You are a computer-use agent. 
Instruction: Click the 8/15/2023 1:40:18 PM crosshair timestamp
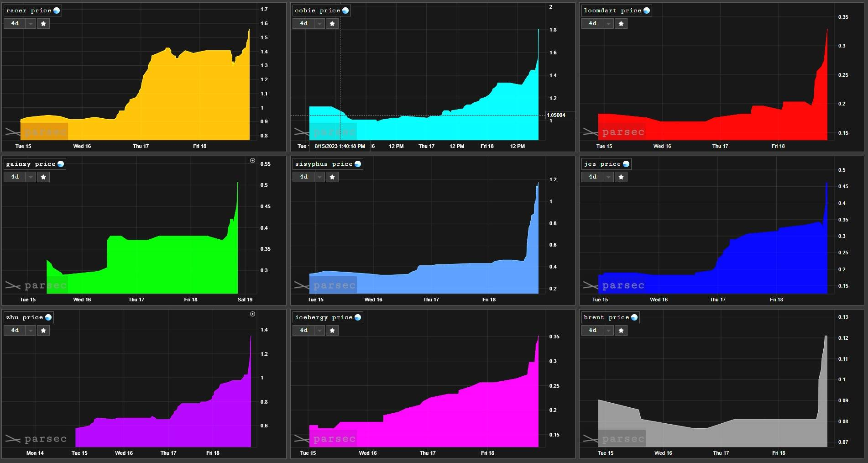[x=340, y=146]
